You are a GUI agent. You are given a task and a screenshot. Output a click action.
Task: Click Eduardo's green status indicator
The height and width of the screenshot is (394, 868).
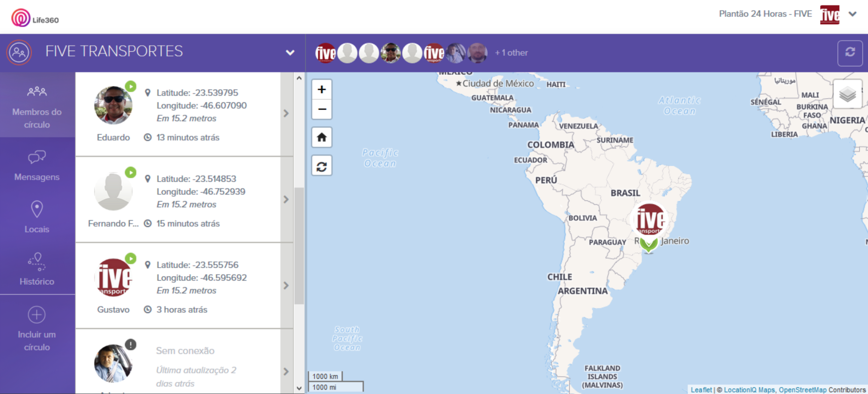[x=131, y=86]
